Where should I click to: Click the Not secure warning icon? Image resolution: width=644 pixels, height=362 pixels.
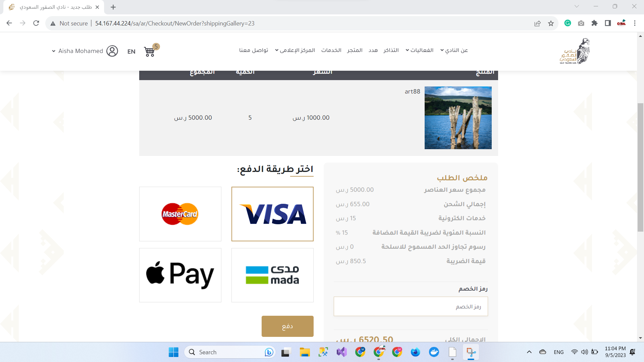[x=53, y=23]
